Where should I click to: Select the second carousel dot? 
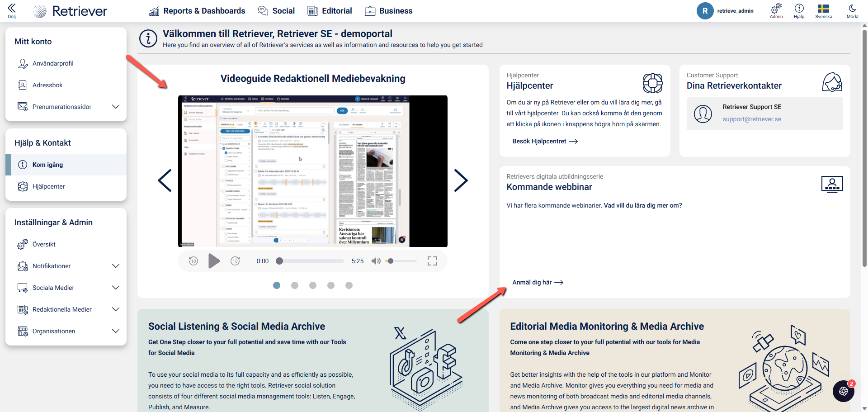pos(295,285)
